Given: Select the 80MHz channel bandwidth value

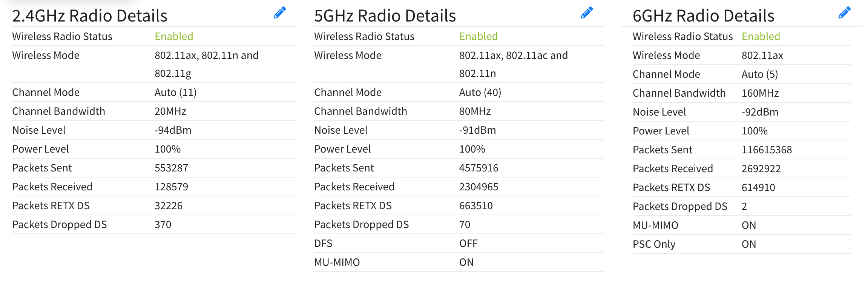Looking at the screenshot, I should point(475,111).
